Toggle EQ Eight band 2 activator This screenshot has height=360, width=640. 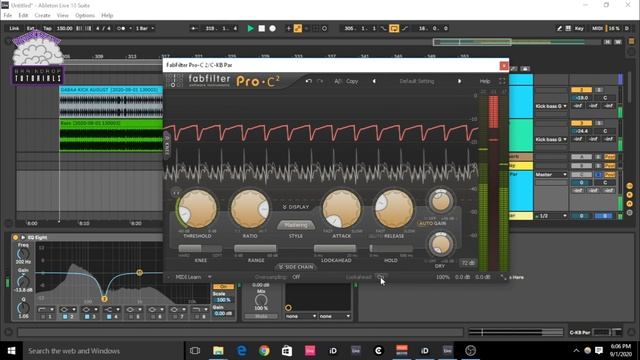(x=65, y=316)
